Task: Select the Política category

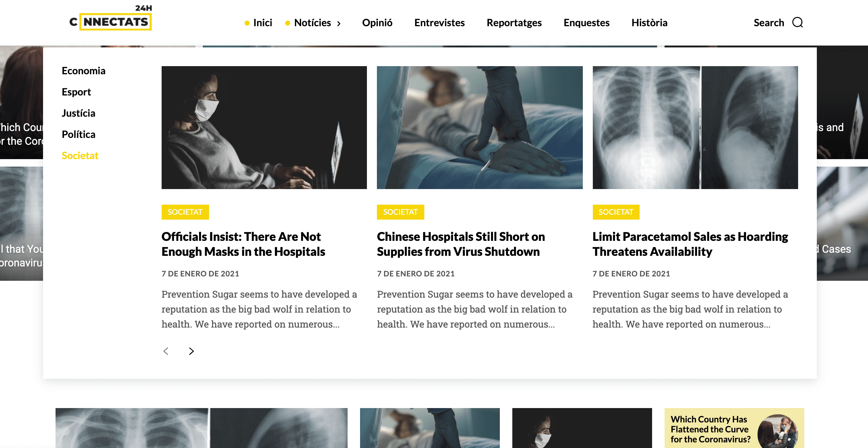Action: (79, 134)
